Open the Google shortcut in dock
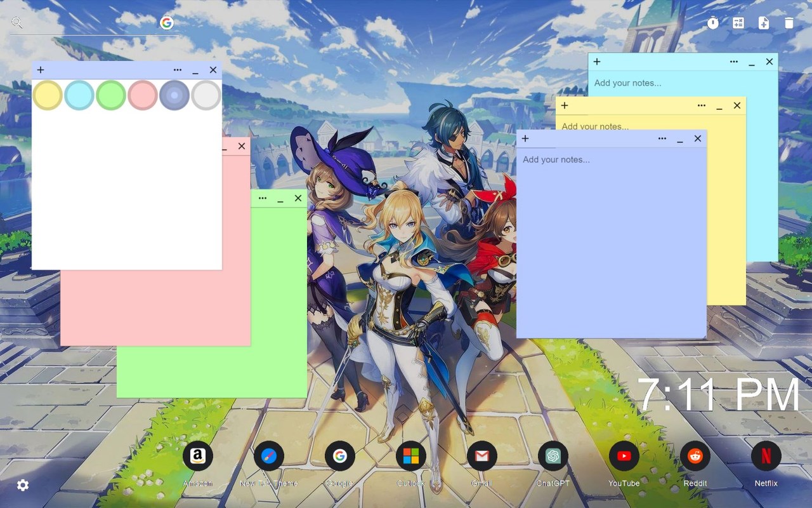This screenshot has width=812, height=508. pos(340,456)
